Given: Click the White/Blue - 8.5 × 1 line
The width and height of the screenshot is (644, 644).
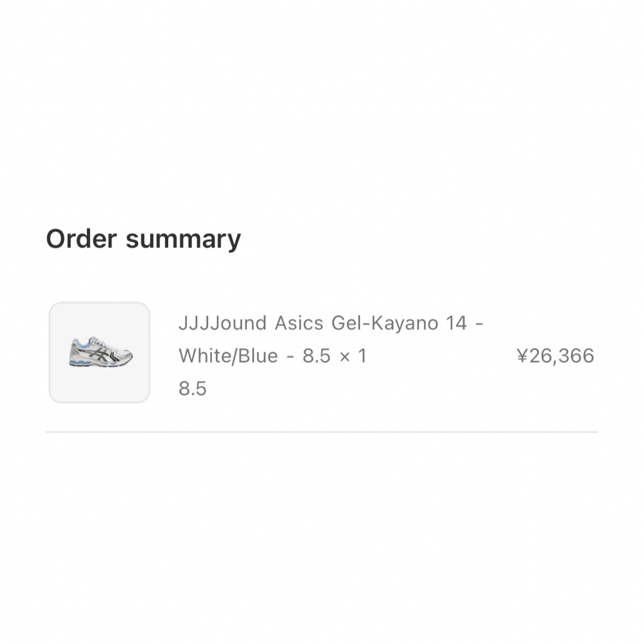Looking at the screenshot, I should pyautogui.click(x=273, y=355).
